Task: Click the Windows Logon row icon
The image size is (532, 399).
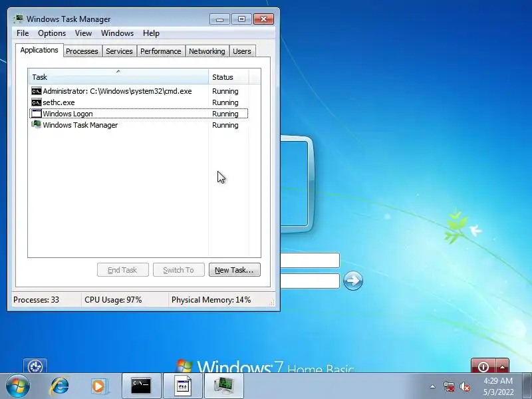Action: [37, 114]
